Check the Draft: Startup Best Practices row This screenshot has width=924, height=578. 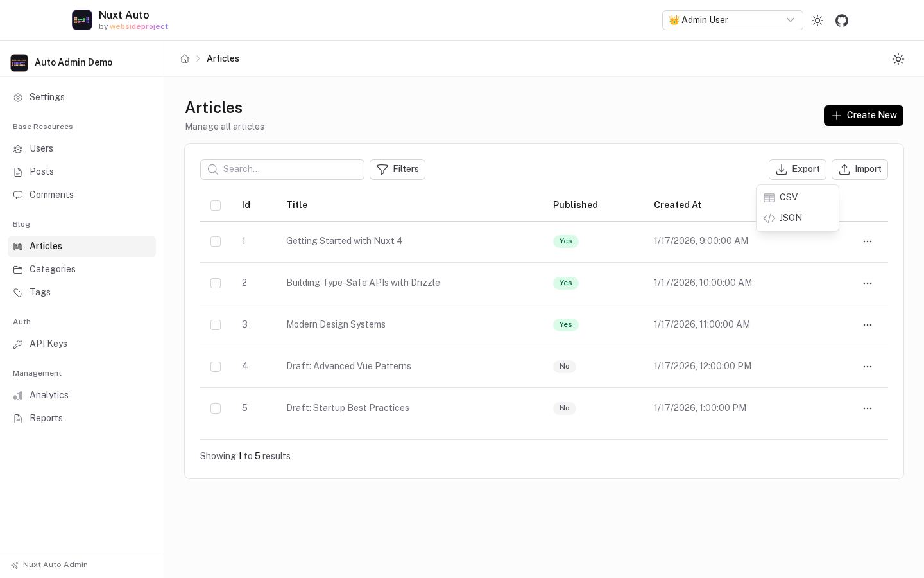tap(216, 408)
